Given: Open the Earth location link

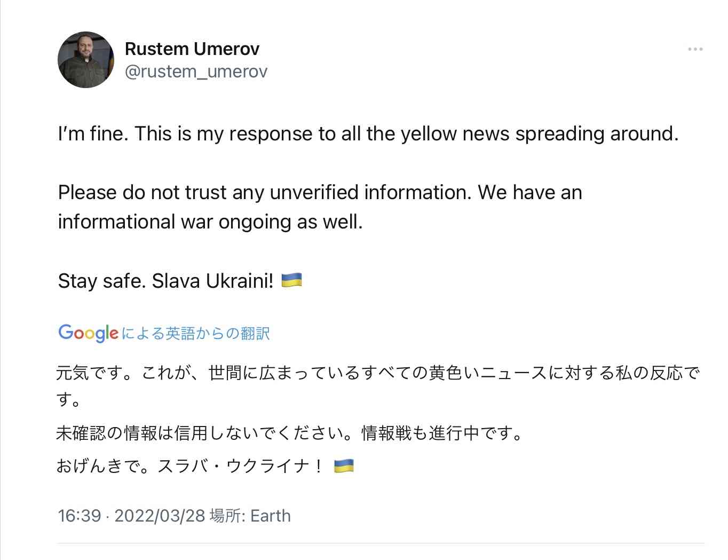Looking at the screenshot, I should click(x=271, y=516).
